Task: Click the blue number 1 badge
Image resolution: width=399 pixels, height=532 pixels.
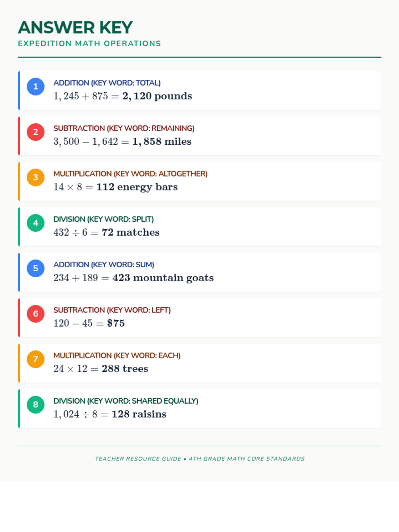Action: [36, 87]
